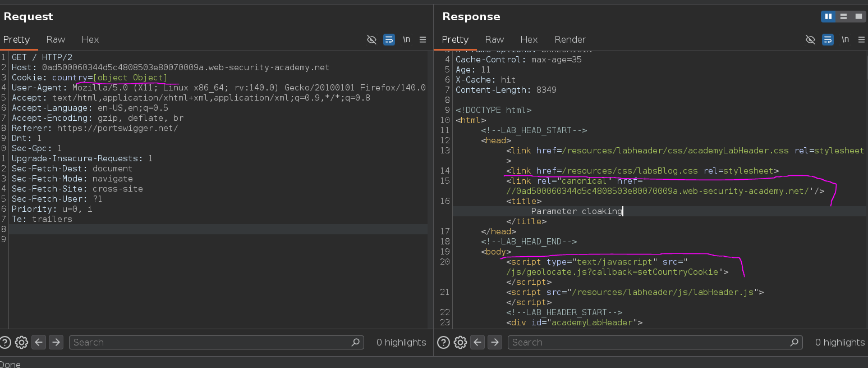Image resolution: width=868 pixels, height=368 pixels.
Task: Click the User-Agent header line
Action: (x=219, y=88)
